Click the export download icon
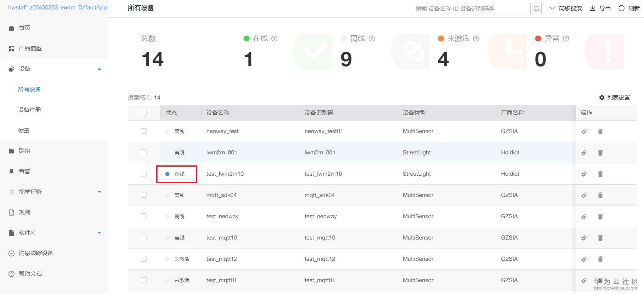 click(x=592, y=8)
